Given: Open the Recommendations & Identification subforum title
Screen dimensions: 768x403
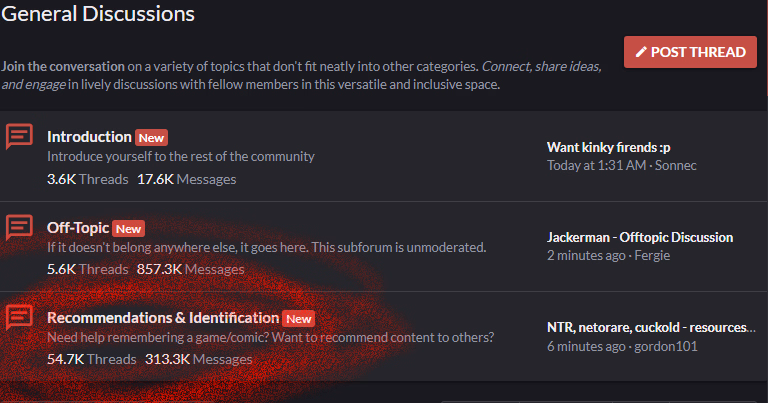Looking at the screenshot, I should click(163, 318).
